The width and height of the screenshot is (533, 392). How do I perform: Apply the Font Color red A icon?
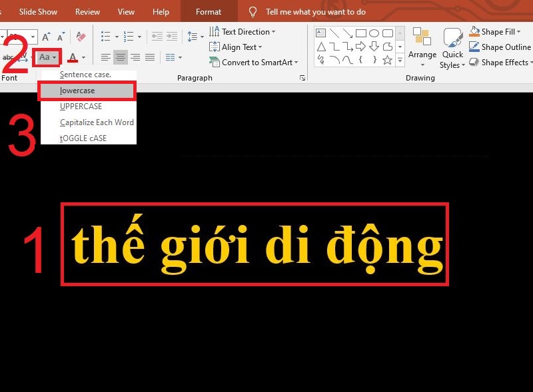point(72,57)
